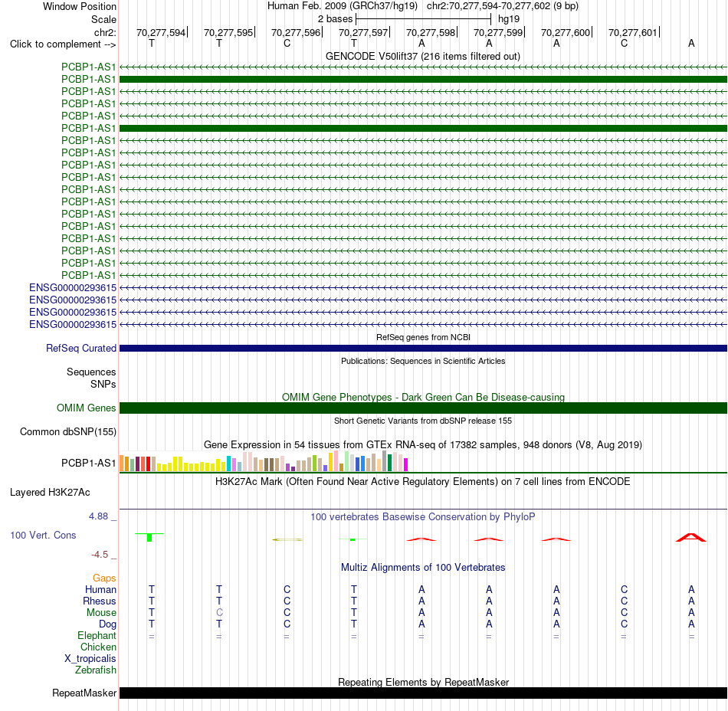Image resolution: width=728 pixels, height=711 pixels.
Task: Click the large red A conservation logo
Action: (691, 537)
